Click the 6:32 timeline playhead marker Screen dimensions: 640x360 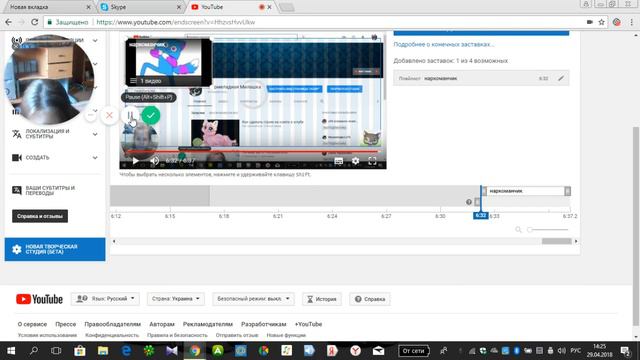click(481, 216)
